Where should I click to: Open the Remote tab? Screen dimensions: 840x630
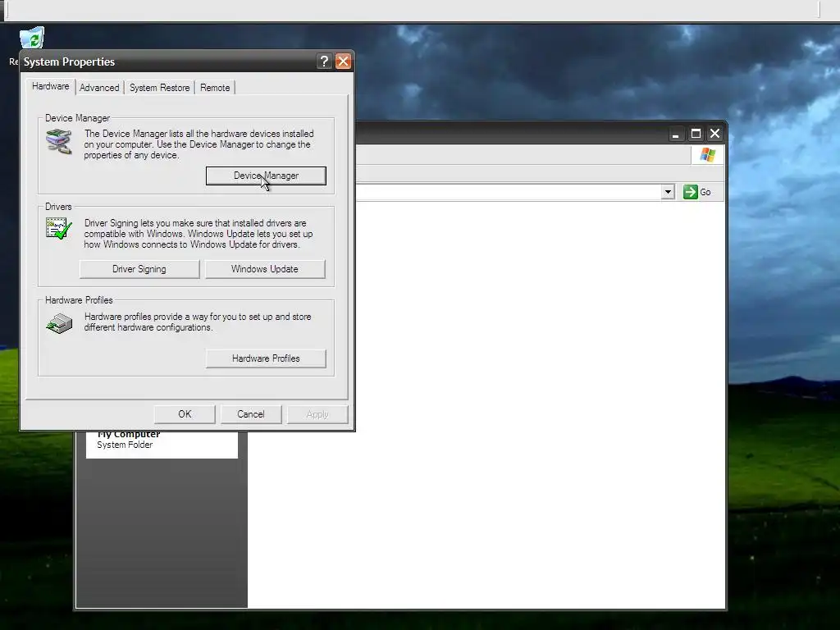(215, 87)
